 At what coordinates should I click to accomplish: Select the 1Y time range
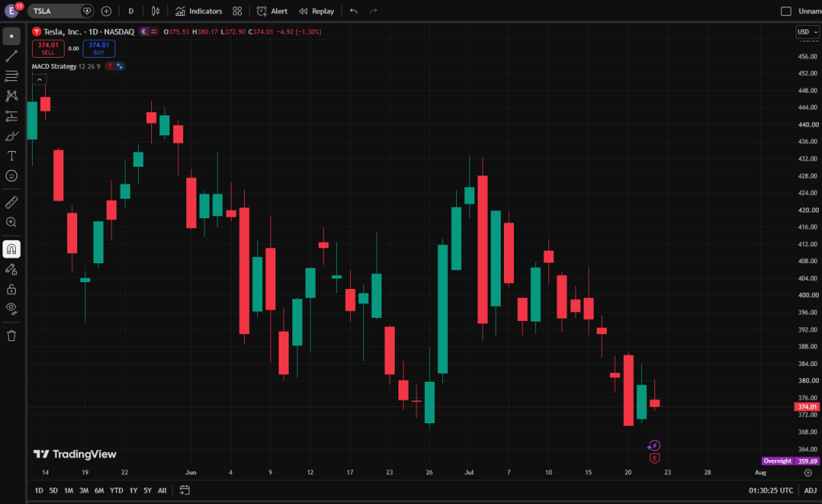[134, 490]
